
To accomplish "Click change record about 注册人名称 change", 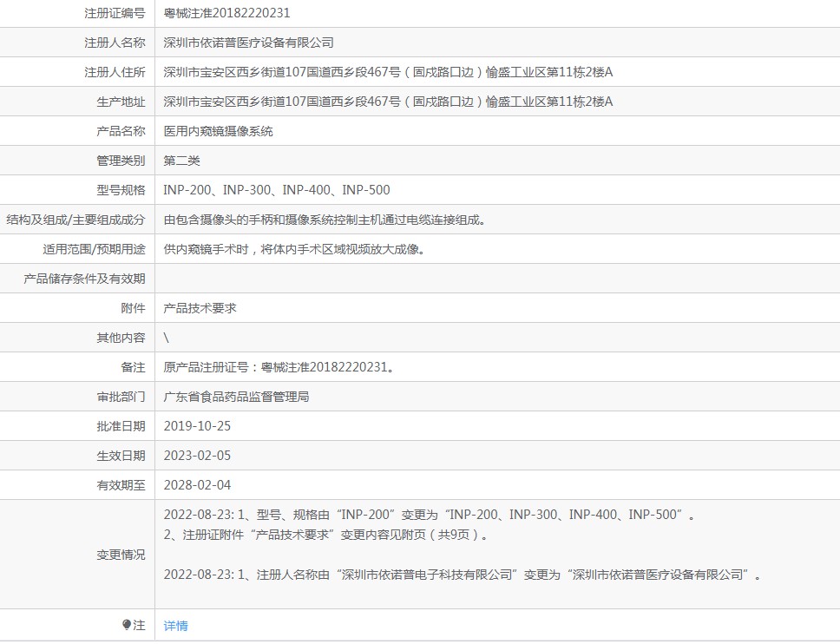I will [463, 575].
